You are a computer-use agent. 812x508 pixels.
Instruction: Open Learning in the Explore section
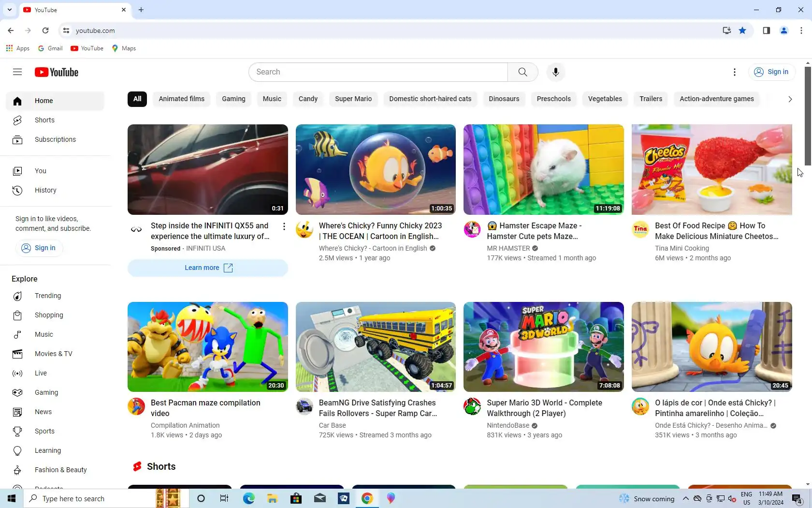click(x=55, y=450)
